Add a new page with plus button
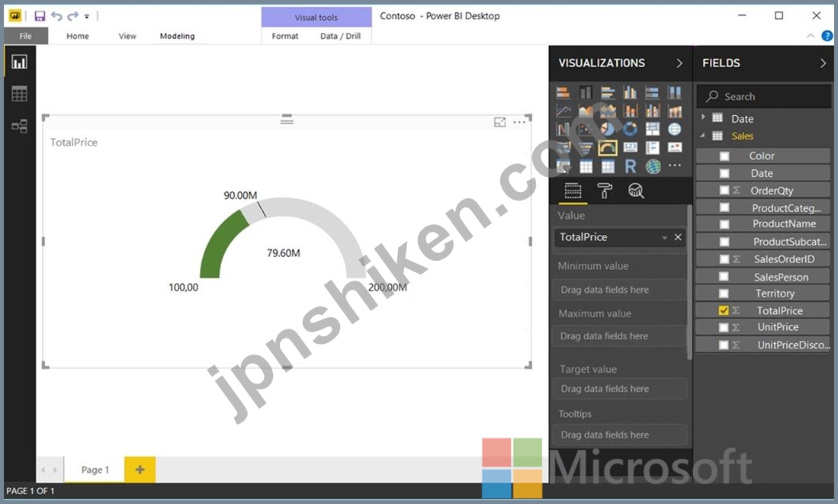The image size is (838, 504). click(140, 470)
